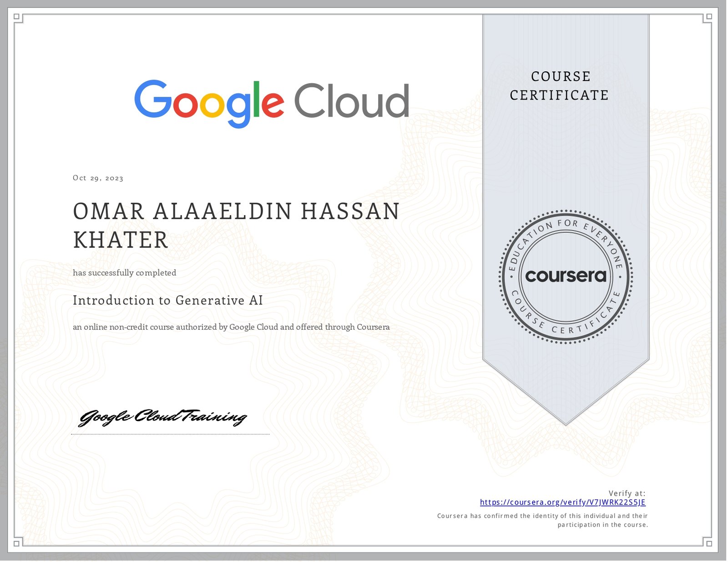This screenshot has width=728, height=562.
Task: Click the gray Cloud word in the logo
Action: click(x=351, y=101)
